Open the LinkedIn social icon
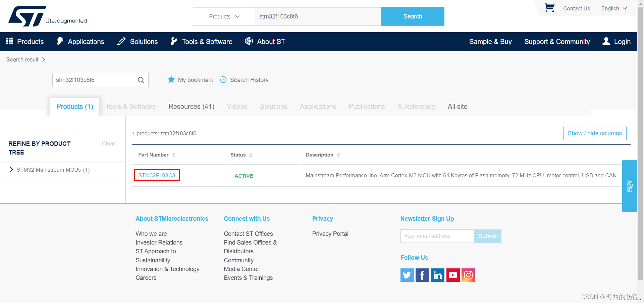644x303 pixels. [437, 275]
